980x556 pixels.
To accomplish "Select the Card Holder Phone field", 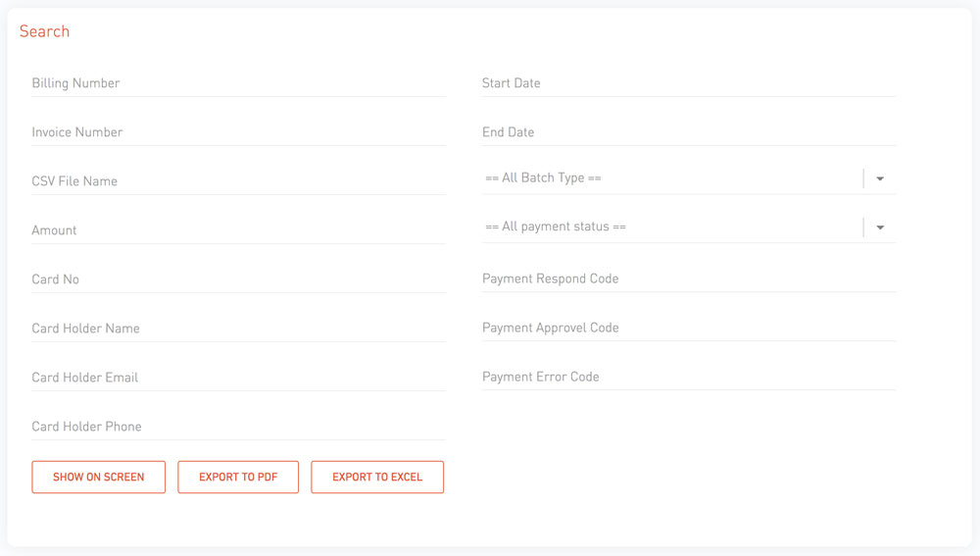I will pos(239,427).
